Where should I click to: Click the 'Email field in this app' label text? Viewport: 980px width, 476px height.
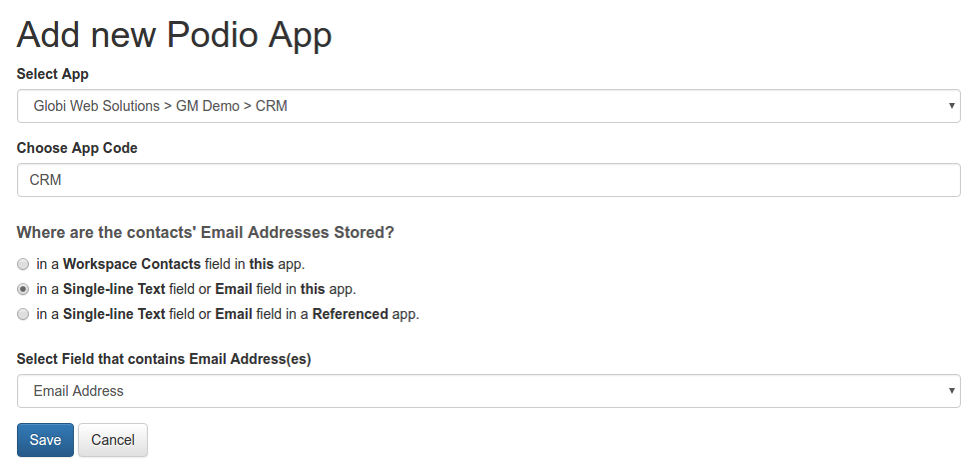[x=196, y=289]
